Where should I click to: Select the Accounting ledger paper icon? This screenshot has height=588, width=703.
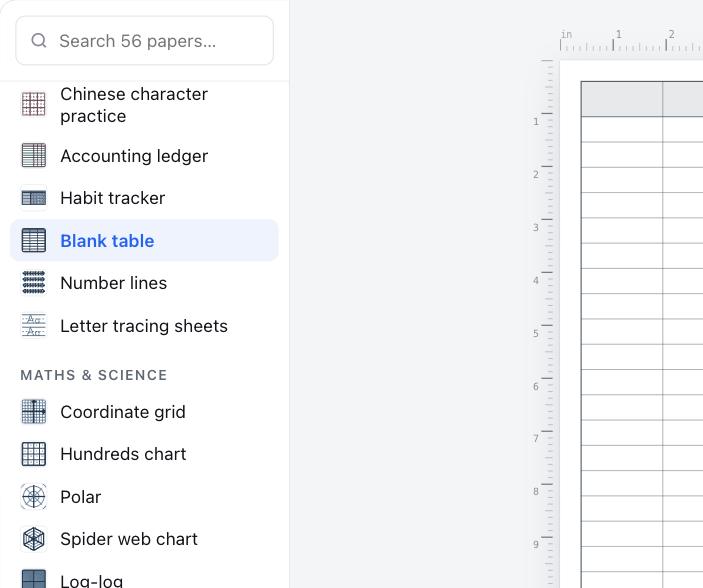(x=34, y=155)
